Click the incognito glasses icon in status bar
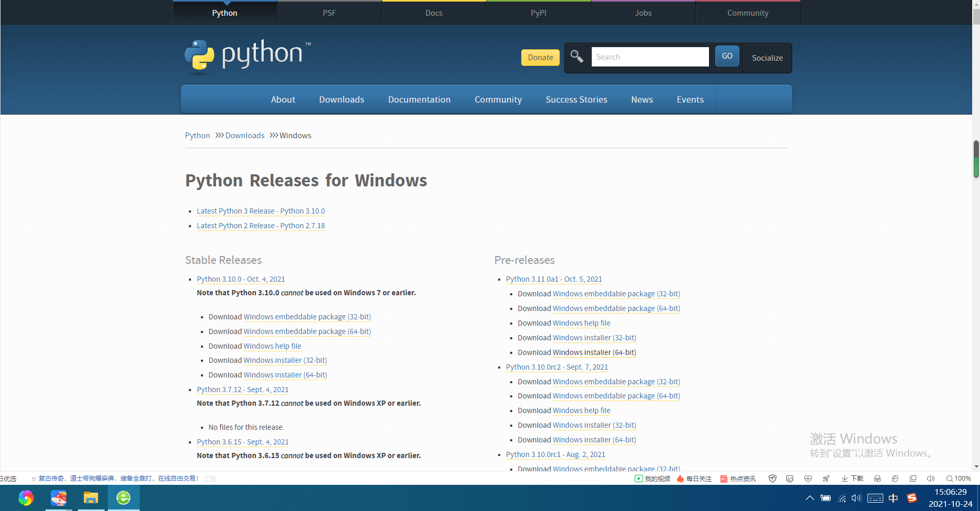 877,479
